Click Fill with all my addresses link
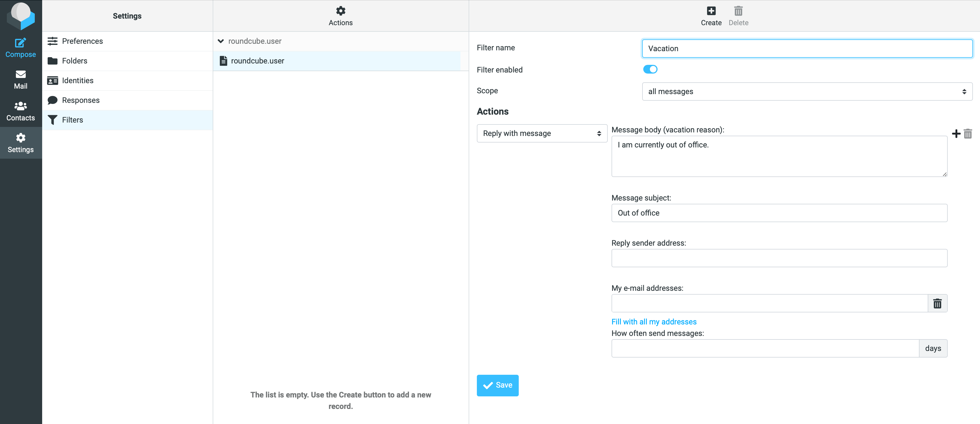980x424 pixels. pyautogui.click(x=654, y=322)
